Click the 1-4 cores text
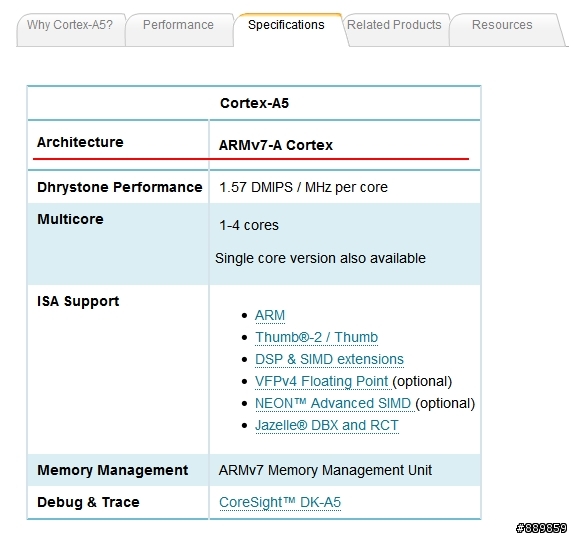This screenshot has height=536, width=573. click(249, 225)
